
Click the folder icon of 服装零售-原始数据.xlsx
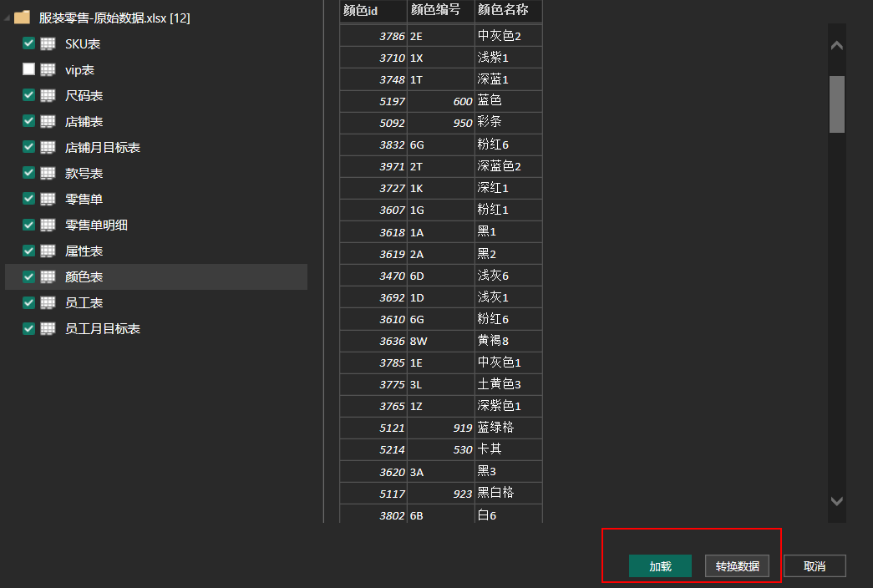click(x=23, y=18)
